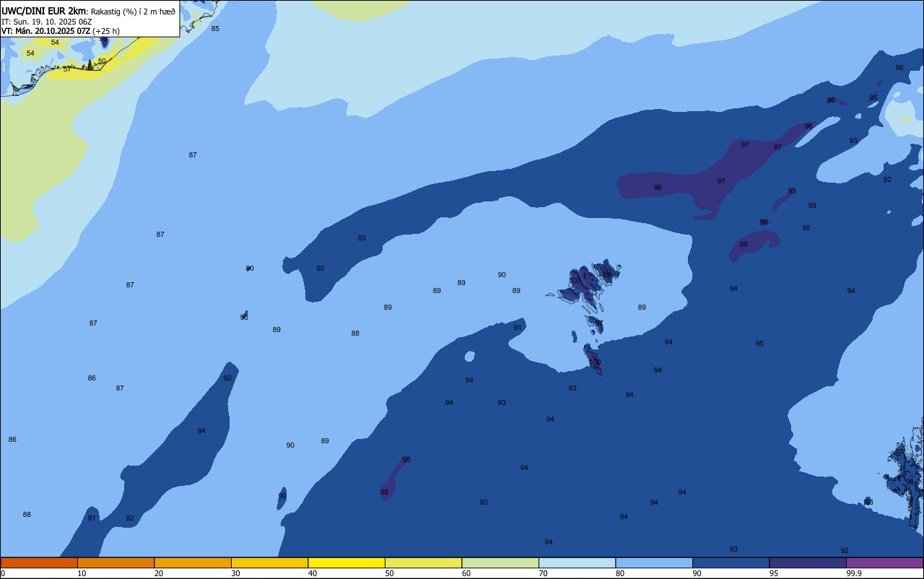This screenshot has width=924, height=579.
Task: Select the legend tick label '70'
Action: click(x=543, y=573)
